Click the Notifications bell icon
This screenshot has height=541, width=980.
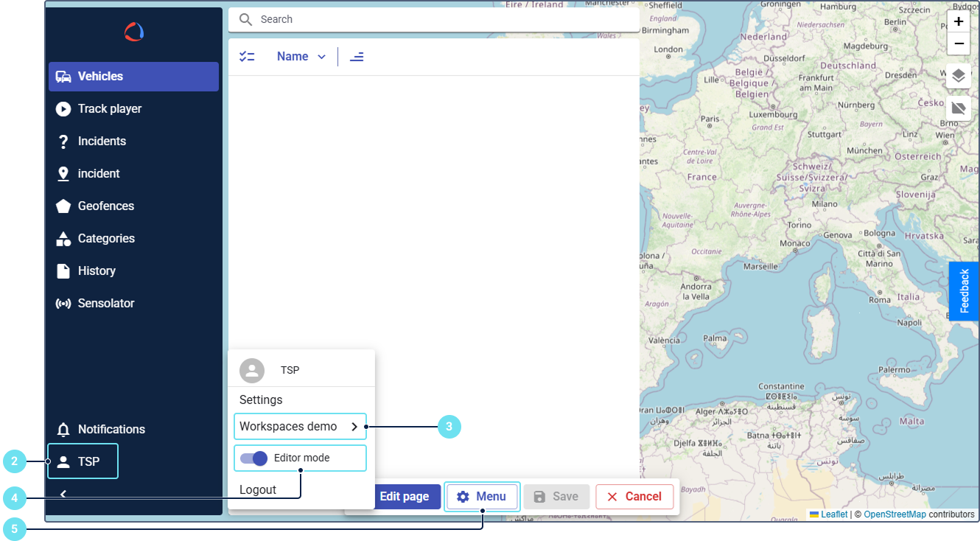tap(63, 430)
